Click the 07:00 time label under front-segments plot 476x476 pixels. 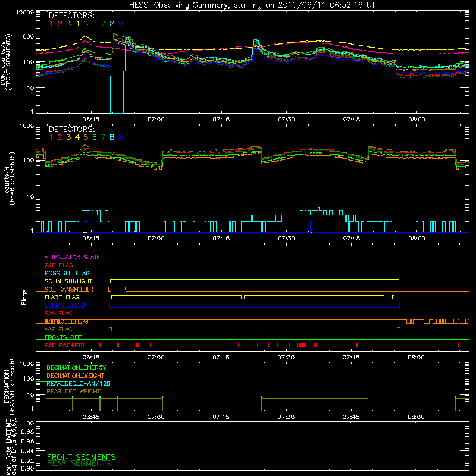156,120
